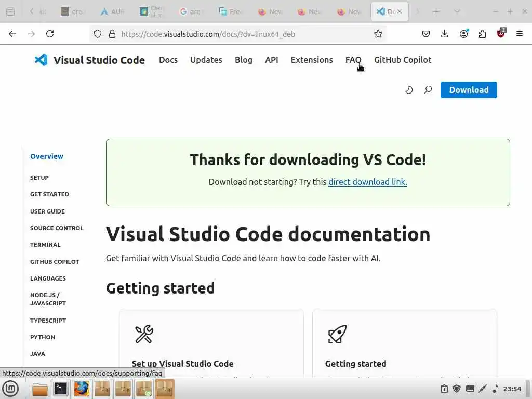Viewport: 532px width, 399px height.
Task: Switch to the 'AUR' tab
Action: coord(112,11)
